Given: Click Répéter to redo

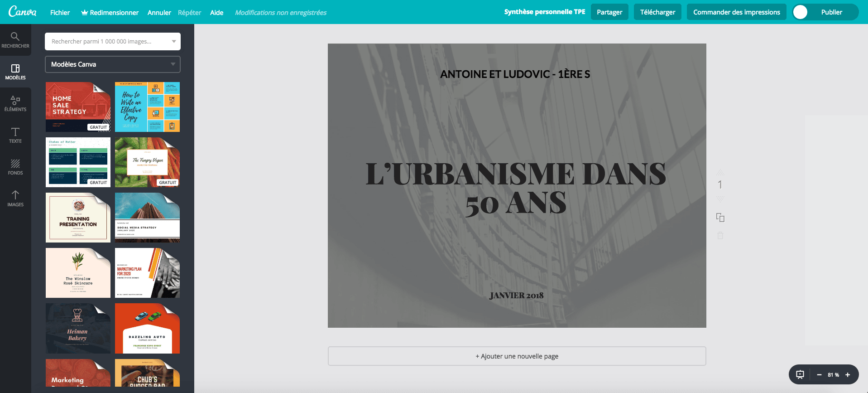Looking at the screenshot, I should 189,13.
